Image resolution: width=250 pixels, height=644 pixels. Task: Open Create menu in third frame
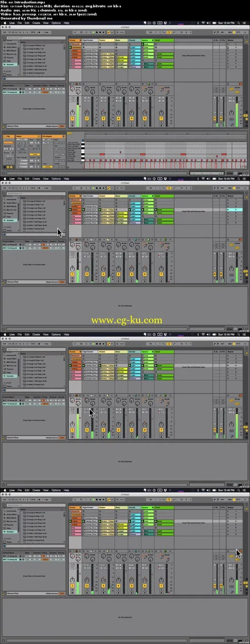click(x=37, y=334)
